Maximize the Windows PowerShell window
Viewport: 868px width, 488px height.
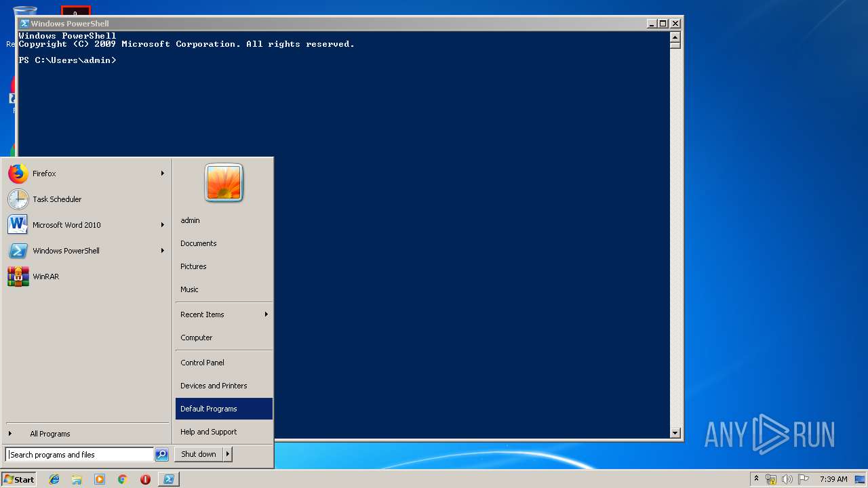click(x=663, y=23)
